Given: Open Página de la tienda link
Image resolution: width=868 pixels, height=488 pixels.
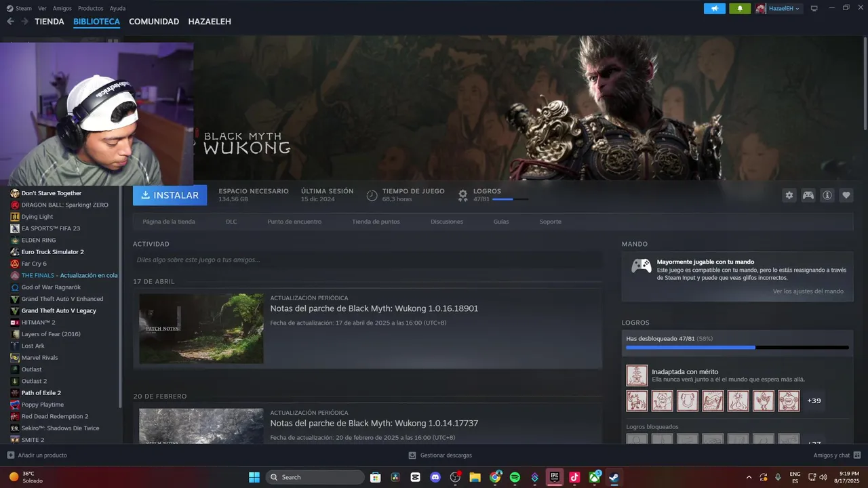Looking at the screenshot, I should [169, 222].
